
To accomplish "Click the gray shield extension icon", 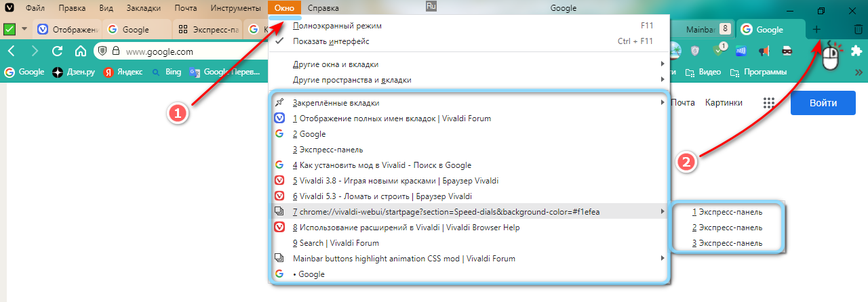I will click(696, 51).
